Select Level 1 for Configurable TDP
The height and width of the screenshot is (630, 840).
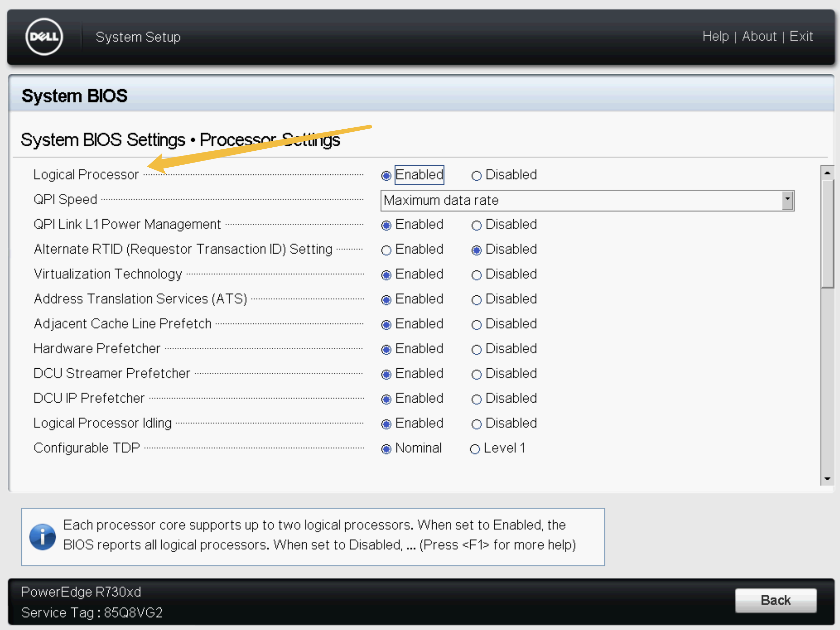click(475, 449)
